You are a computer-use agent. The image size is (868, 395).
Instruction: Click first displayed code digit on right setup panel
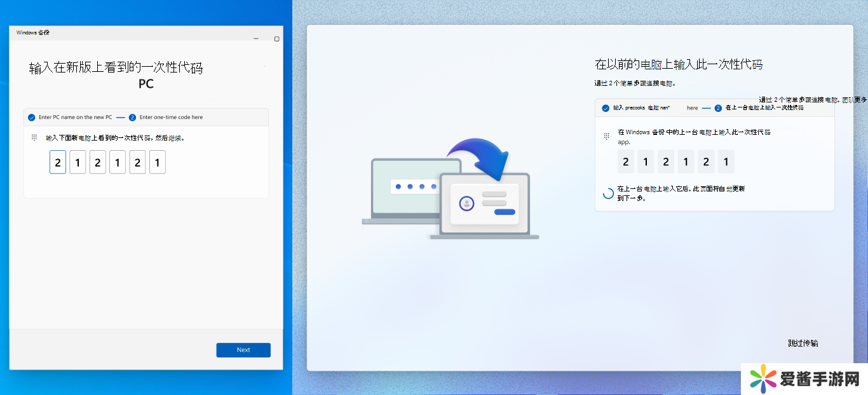pyautogui.click(x=626, y=162)
